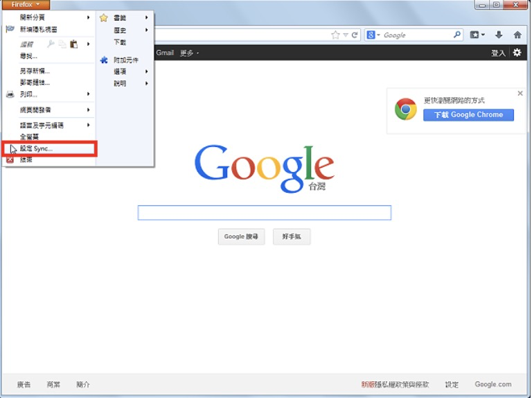Image resolution: width=532 pixels, height=398 pixels.
Task: Open the search engine selector dropdown
Action: coord(373,35)
